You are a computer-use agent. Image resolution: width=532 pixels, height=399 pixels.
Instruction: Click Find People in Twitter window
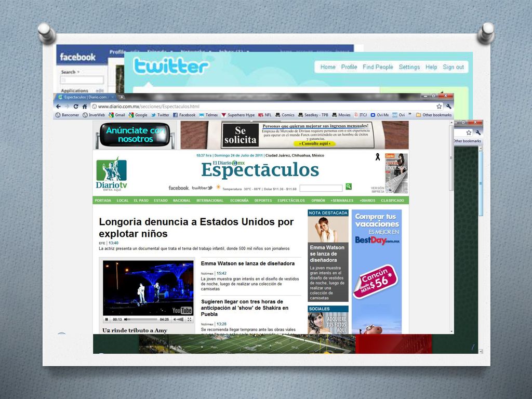(x=378, y=67)
